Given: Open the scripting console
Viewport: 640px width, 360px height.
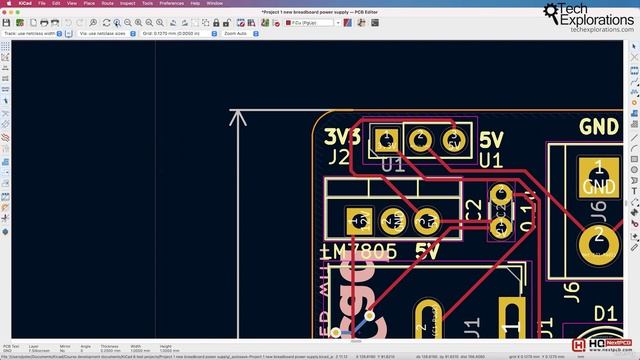Looking at the screenshot, I should click(x=375, y=23).
